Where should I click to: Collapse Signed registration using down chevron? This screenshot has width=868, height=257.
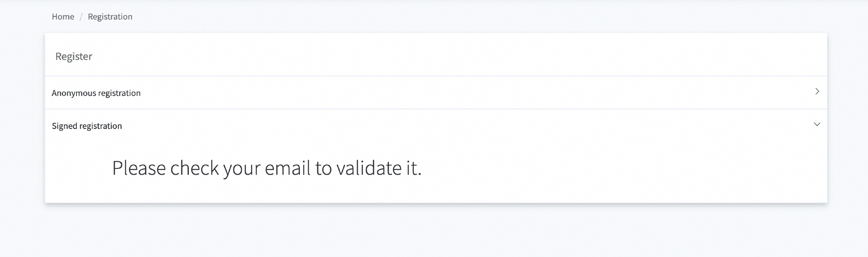[817, 125]
